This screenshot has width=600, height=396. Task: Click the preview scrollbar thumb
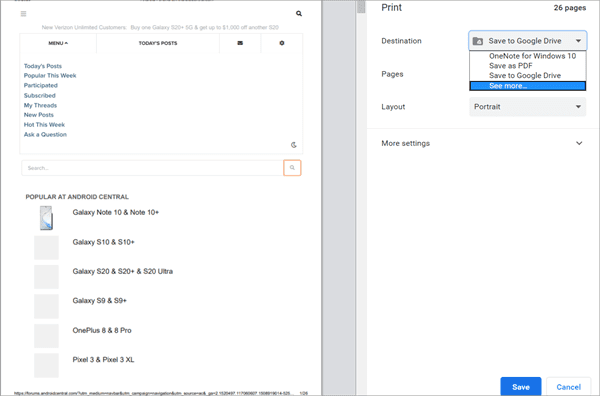tap(361, 7)
